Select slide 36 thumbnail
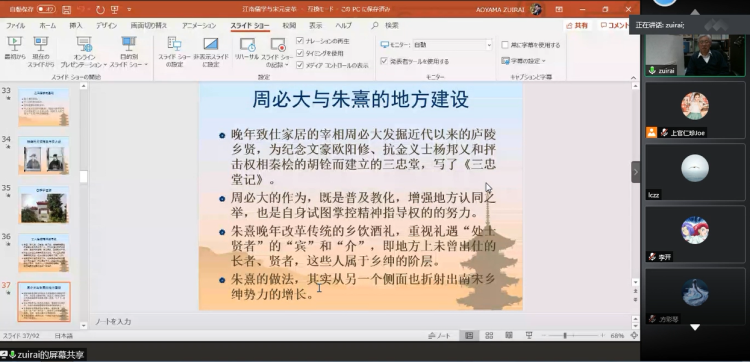This screenshot has width=750, height=362. tap(44, 253)
